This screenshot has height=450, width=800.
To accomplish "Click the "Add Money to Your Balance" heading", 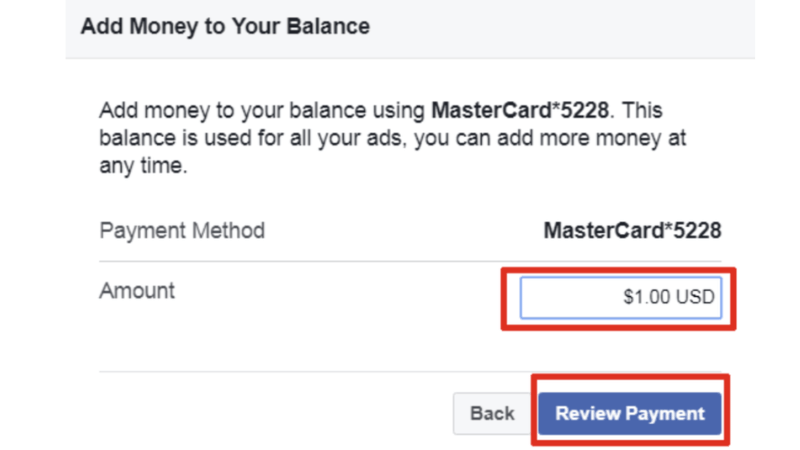I will click(225, 26).
